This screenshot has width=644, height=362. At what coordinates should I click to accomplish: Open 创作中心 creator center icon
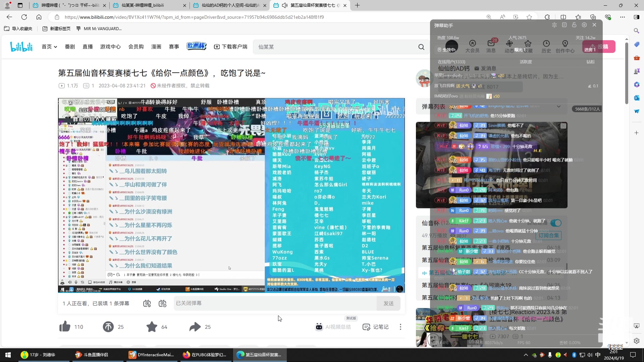coord(565,46)
